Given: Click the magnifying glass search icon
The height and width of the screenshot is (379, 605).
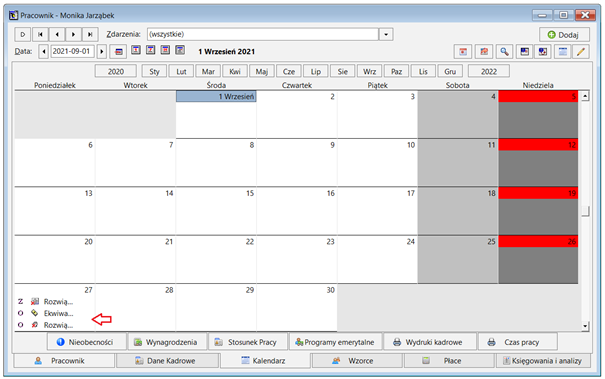Looking at the screenshot, I should point(504,51).
